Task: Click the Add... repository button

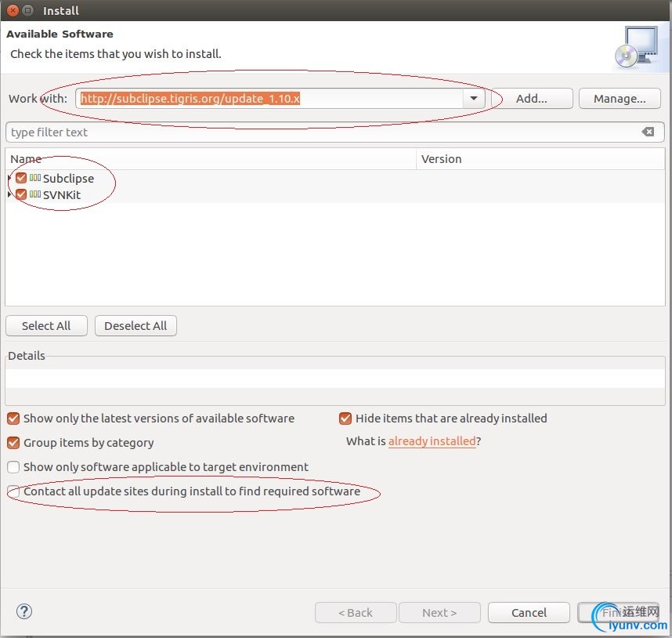Action: [x=532, y=99]
